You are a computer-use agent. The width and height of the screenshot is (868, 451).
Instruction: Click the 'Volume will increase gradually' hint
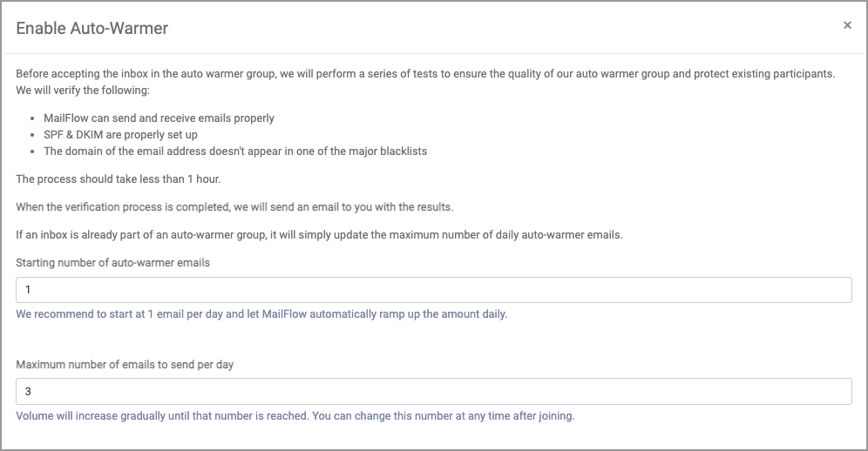[x=295, y=415]
